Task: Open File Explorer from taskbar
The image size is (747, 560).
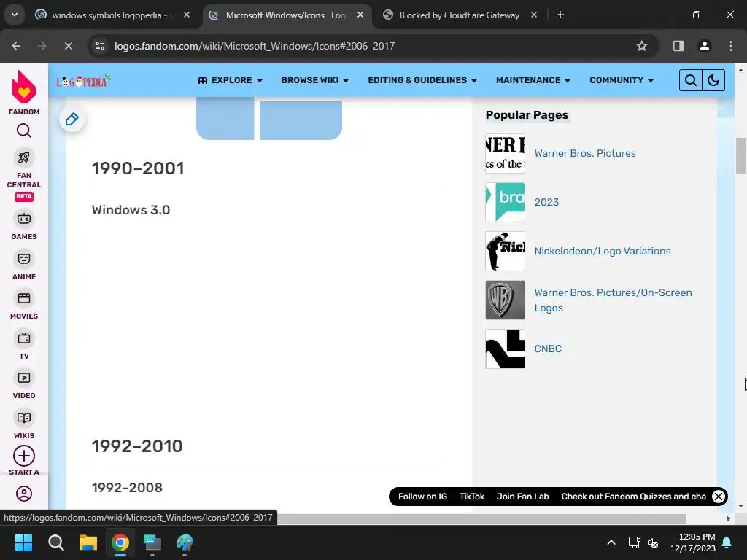Action: 88,542
